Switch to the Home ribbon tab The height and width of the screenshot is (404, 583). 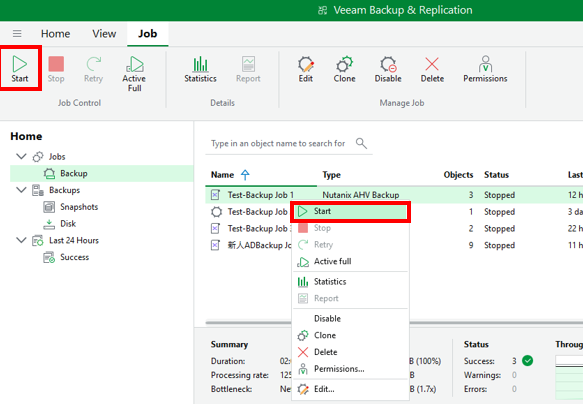55,34
